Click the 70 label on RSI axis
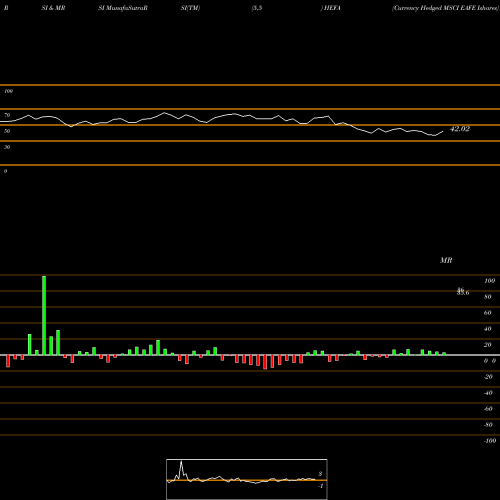 (x=7, y=115)
